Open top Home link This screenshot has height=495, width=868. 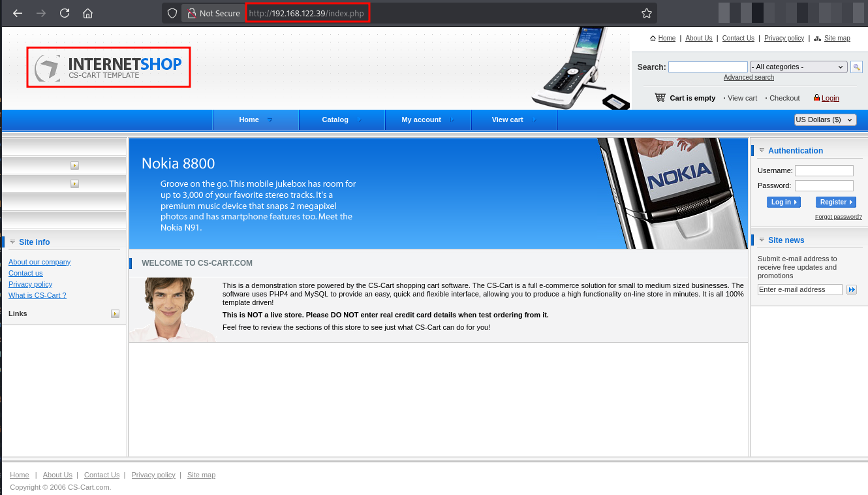667,38
